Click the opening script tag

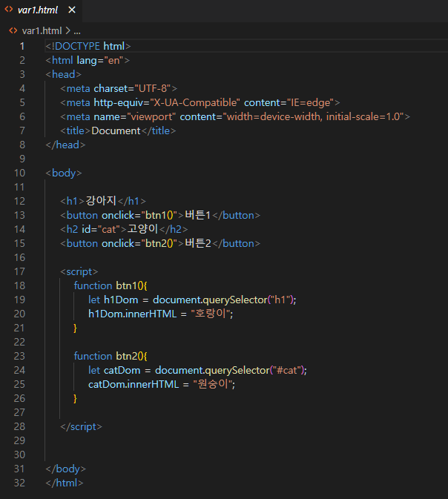79,271
